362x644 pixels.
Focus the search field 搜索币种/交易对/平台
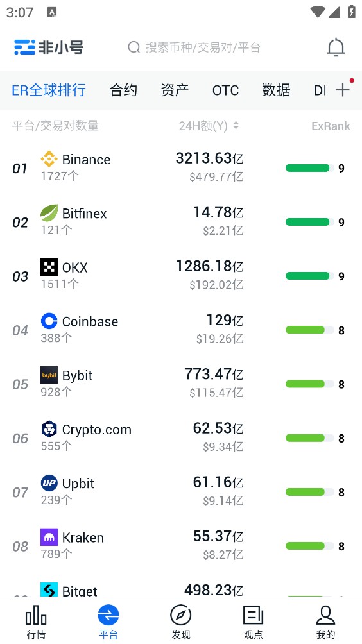click(194, 47)
